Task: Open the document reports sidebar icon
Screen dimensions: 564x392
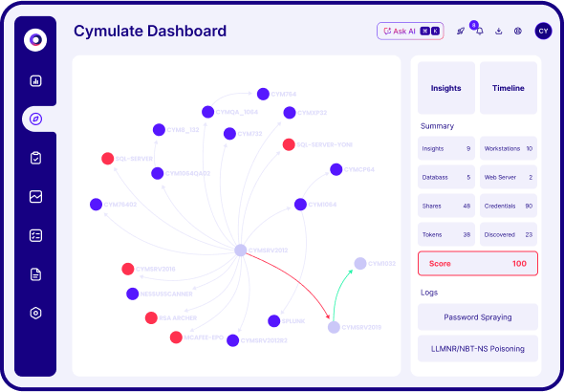Action: coord(35,274)
